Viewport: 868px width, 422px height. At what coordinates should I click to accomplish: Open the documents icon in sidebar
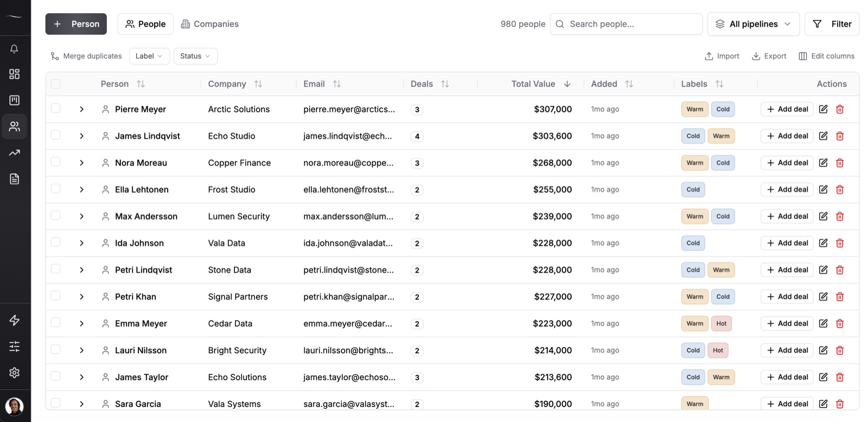point(15,179)
